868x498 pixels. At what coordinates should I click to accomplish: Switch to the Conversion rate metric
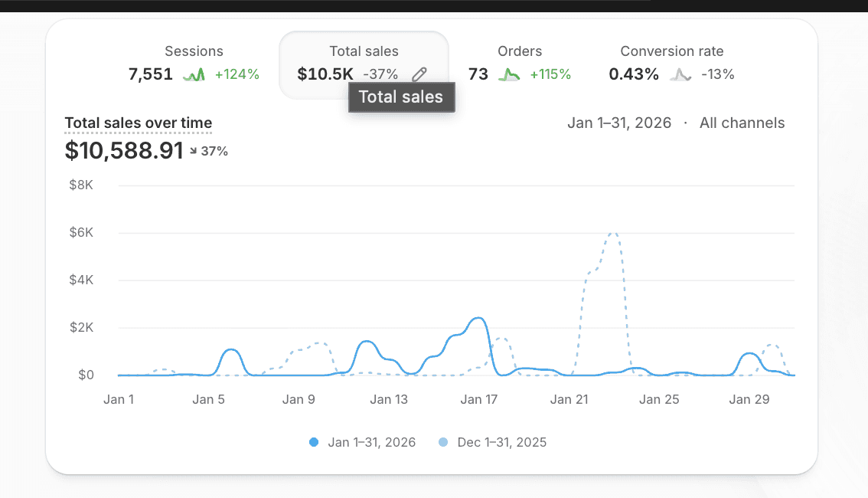point(671,64)
